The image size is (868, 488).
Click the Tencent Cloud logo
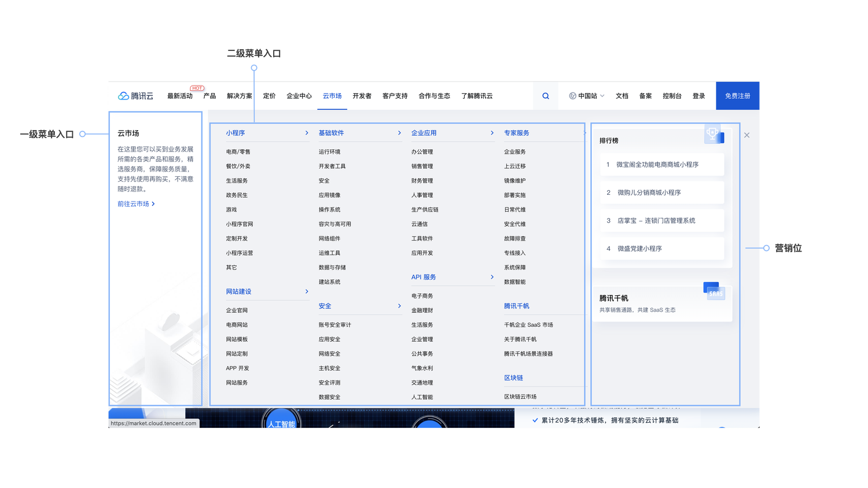click(x=136, y=96)
